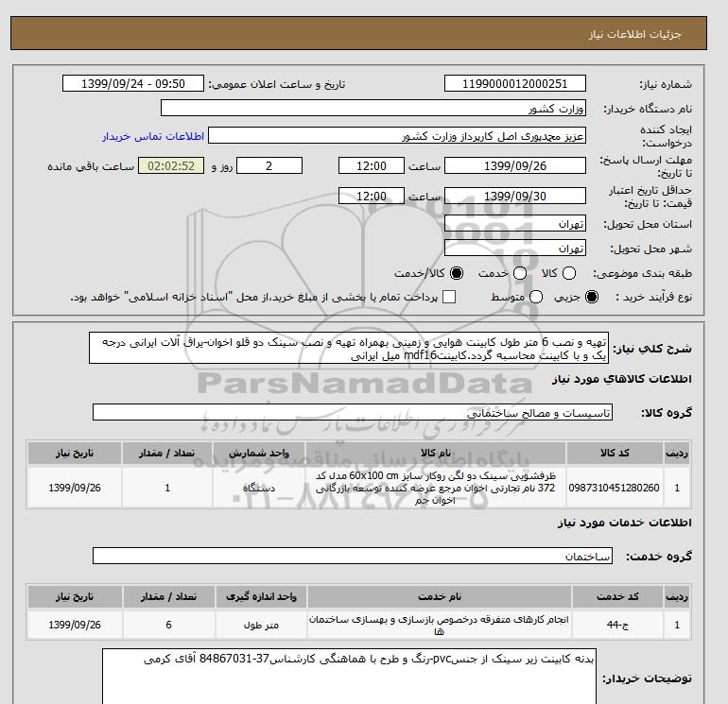The height and width of the screenshot is (704, 728).
Task: Click the دستگاه unit cell
Action: point(259,488)
